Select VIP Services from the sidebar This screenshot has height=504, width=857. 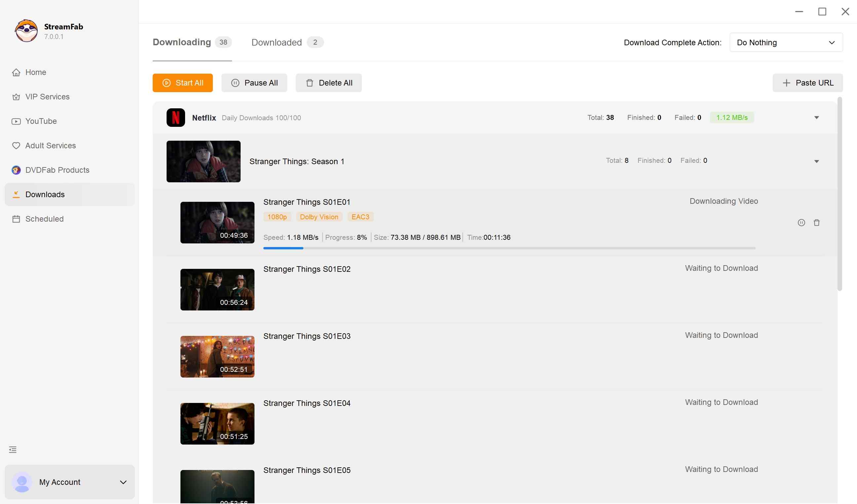(47, 96)
